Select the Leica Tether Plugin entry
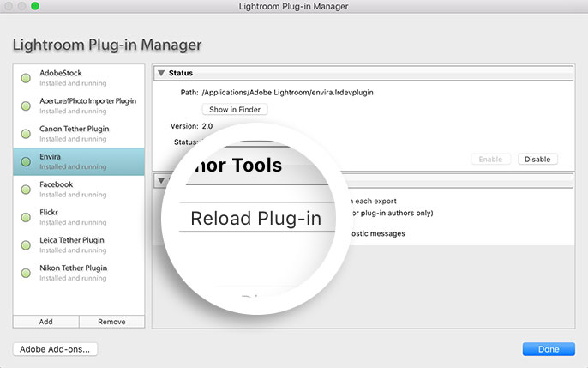Image resolution: width=588 pixels, height=368 pixels. 79,245
